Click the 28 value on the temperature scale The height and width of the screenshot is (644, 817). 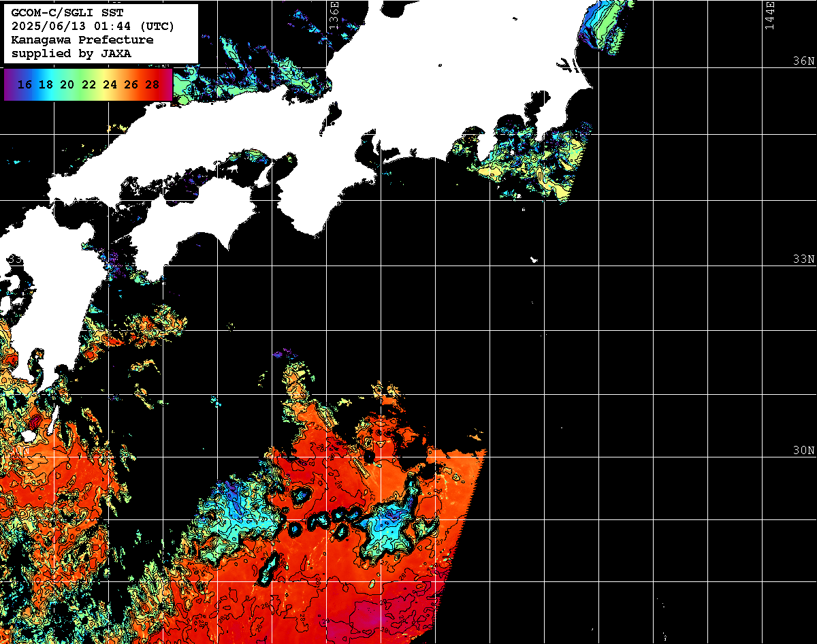click(153, 84)
